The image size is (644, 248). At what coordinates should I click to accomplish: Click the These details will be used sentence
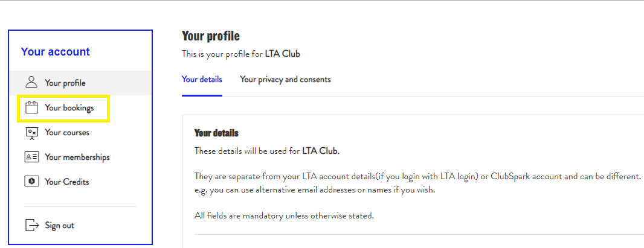click(x=267, y=151)
